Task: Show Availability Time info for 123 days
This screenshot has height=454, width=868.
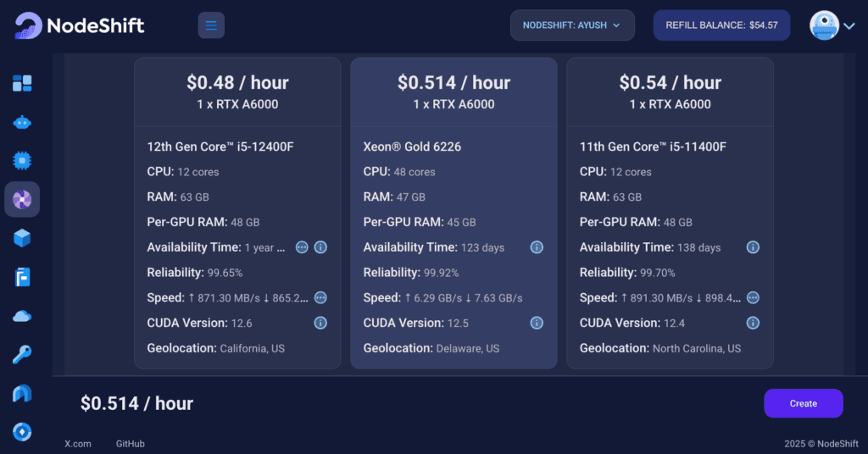Action: (537, 247)
